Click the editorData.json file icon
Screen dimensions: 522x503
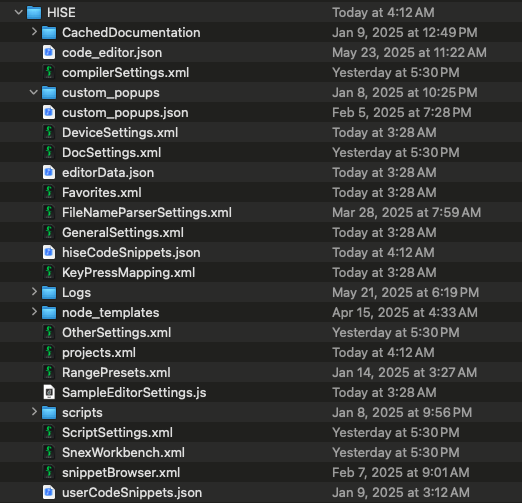pos(49,172)
